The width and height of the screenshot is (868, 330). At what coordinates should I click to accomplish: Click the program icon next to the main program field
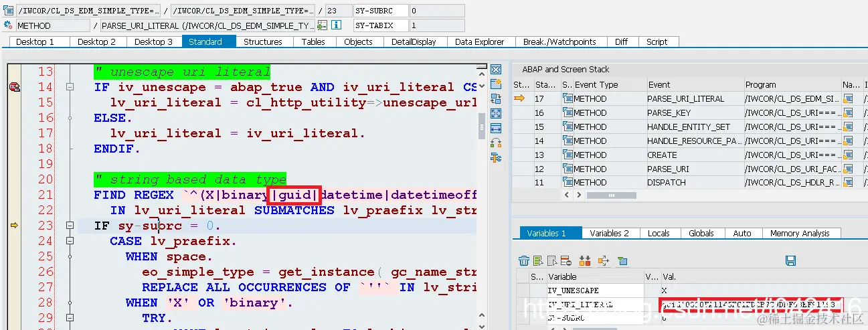9,11
